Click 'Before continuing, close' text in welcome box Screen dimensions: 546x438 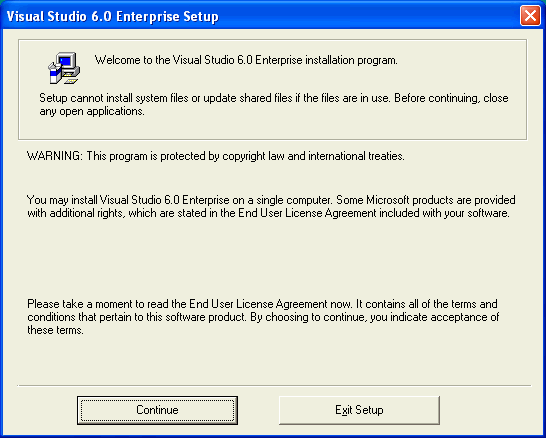click(451, 98)
